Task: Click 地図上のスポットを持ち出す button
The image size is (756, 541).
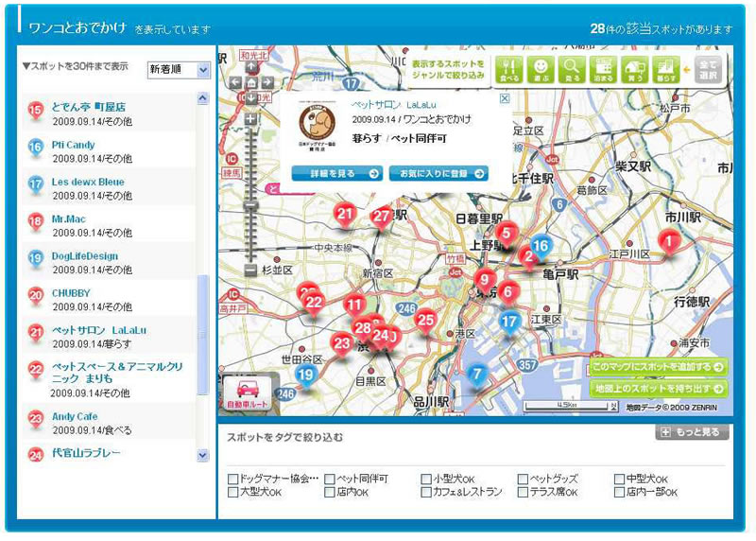Action: click(x=658, y=389)
